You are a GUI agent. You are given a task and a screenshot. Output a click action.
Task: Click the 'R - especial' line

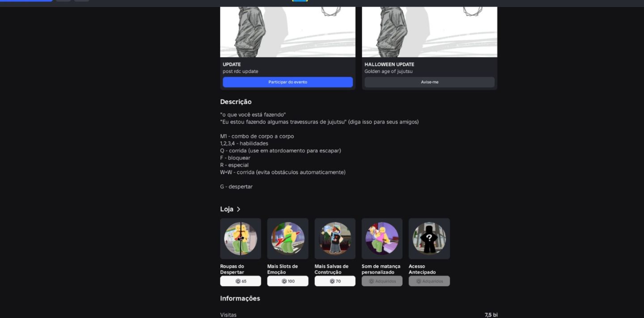point(234,165)
